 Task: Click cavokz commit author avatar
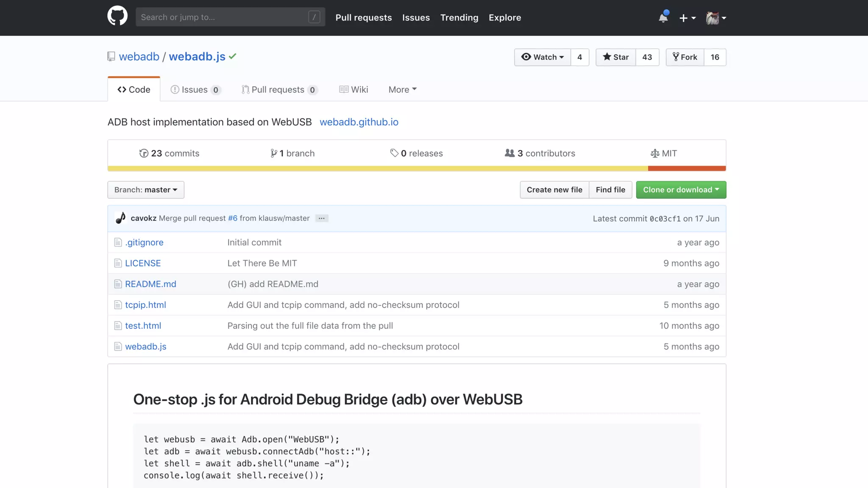[120, 218]
